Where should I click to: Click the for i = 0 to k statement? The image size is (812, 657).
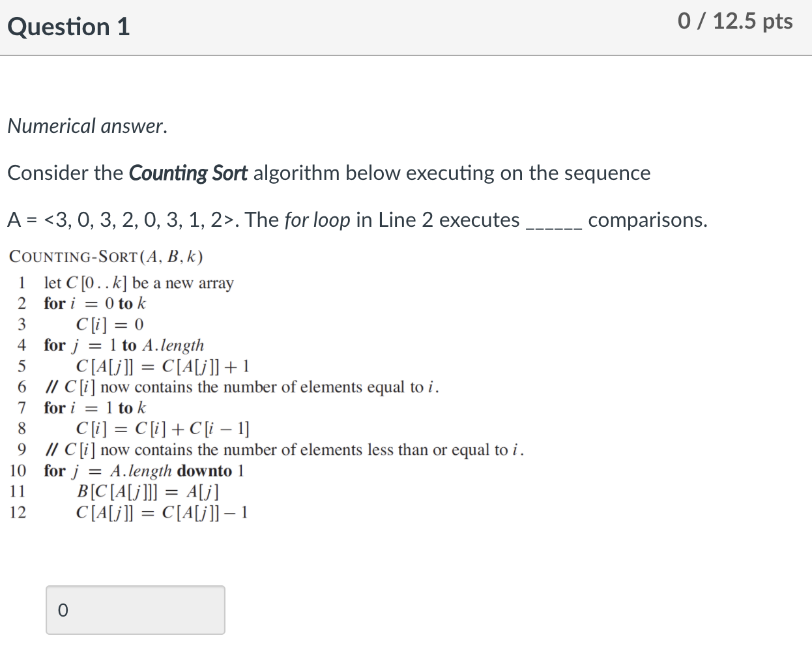tap(94, 304)
